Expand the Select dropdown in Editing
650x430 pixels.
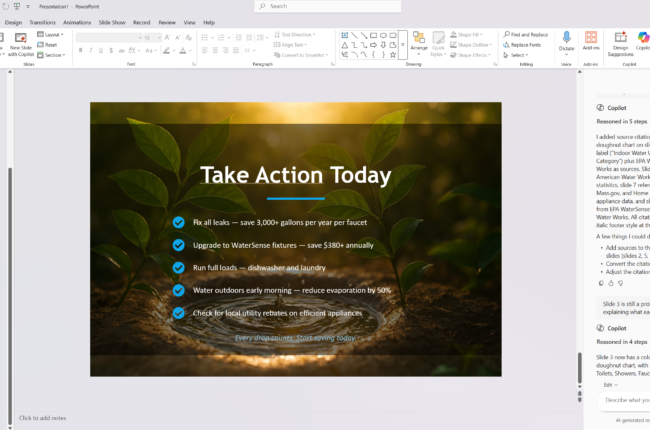[520, 55]
